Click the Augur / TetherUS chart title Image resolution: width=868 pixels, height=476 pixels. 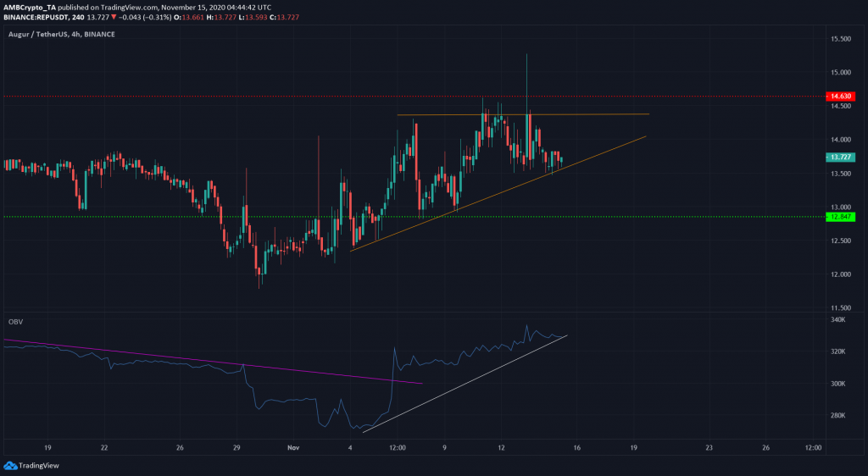[x=40, y=33]
